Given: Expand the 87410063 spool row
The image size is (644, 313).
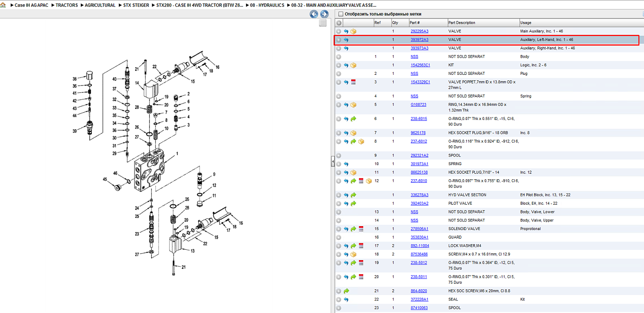Looking at the screenshot, I should click(x=339, y=308).
